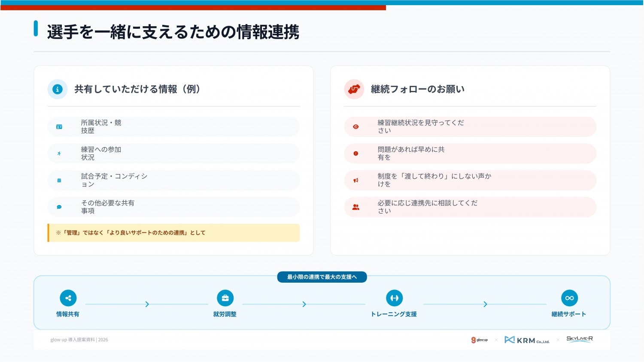Click the red handshake icon
The height and width of the screenshot is (362, 644).
[354, 89]
